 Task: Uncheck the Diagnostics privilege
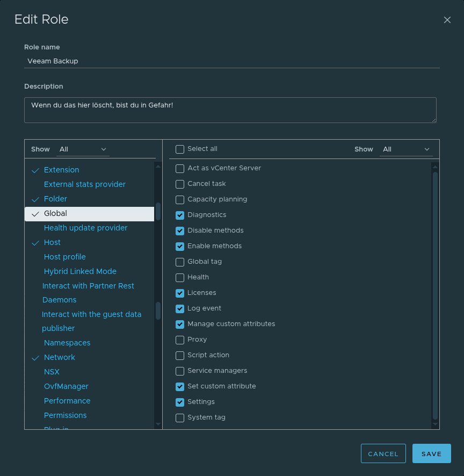coord(180,215)
